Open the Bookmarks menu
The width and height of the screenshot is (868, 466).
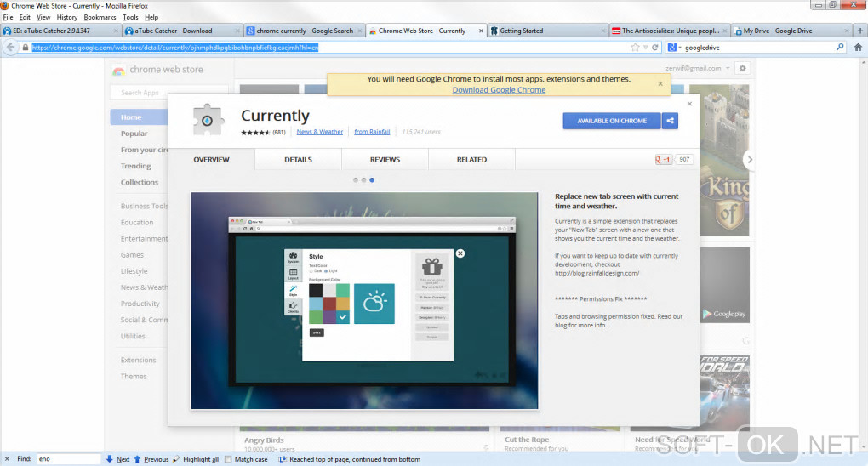(x=100, y=17)
